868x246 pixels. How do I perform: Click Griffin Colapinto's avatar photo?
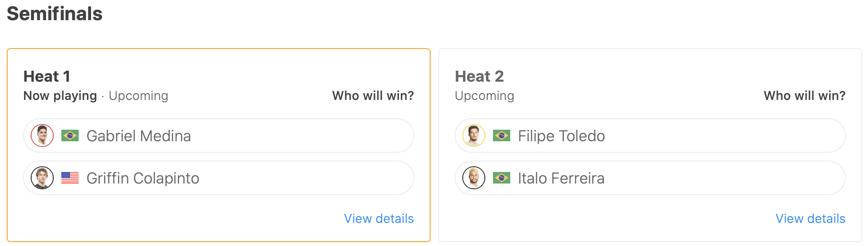(42, 178)
